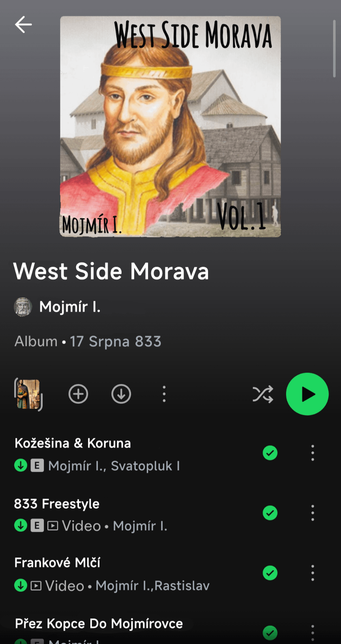
Task: Toggle saved checkmark for Frankové Mlčí
Action: (270, 573)
